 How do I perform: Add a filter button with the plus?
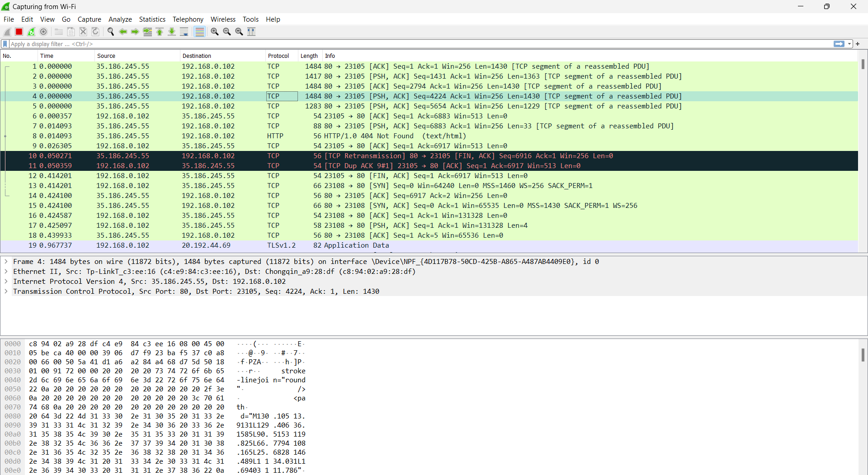click(858, 44)
